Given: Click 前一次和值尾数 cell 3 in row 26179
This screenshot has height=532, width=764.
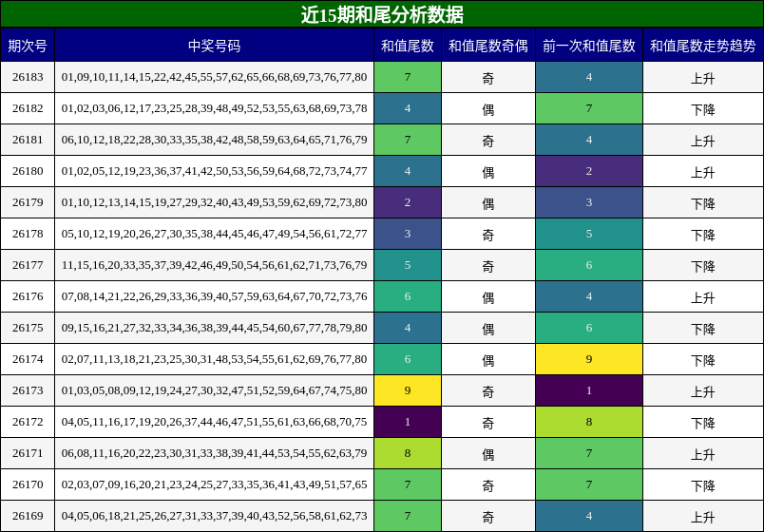Looking at the screenshot, I should pos(589,202).
